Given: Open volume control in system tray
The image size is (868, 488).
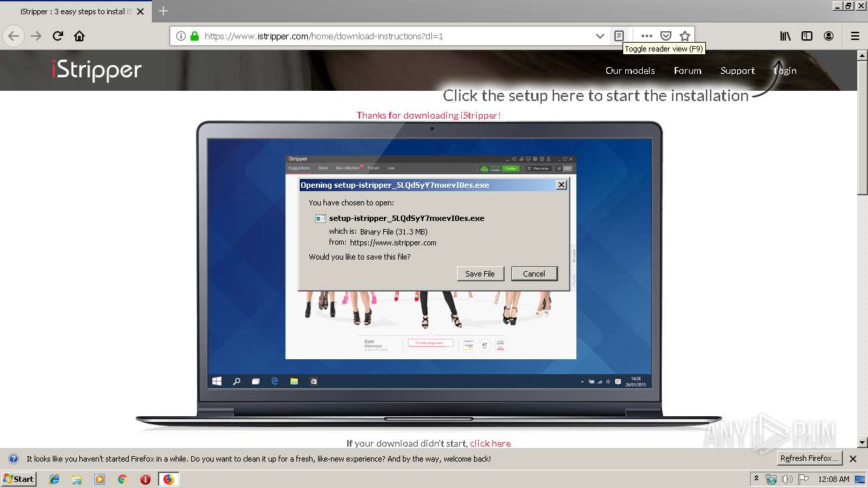Looking at the screenshot, I should click(x=787, y=479).
